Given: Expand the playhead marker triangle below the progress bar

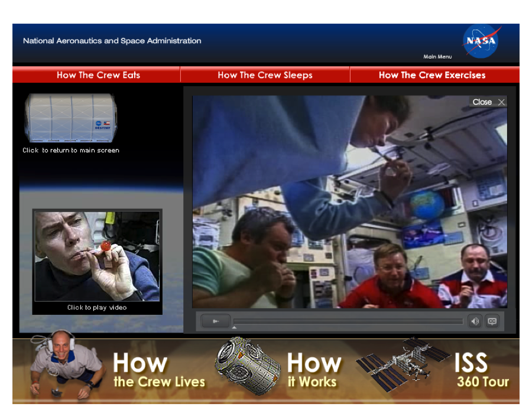Looking at the screenshot, I should point(234,326).
